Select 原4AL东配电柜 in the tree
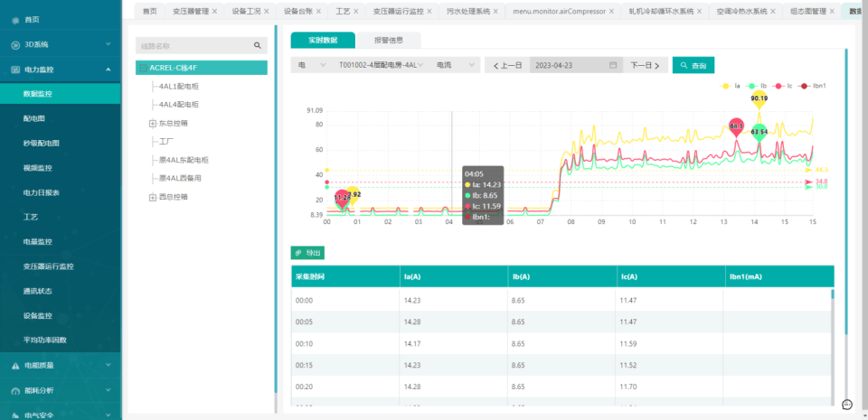This screenshot has height=420, width=868. (x=184, y=160)
